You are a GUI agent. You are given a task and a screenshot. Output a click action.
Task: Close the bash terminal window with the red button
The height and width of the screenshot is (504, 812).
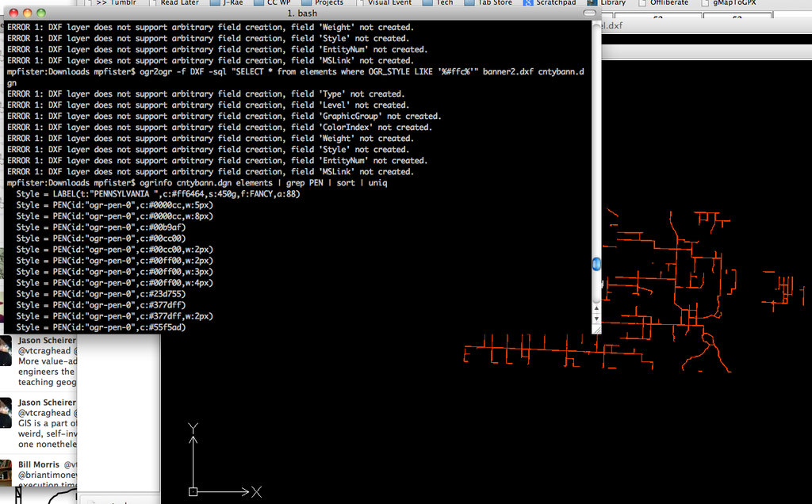(14, 13)
